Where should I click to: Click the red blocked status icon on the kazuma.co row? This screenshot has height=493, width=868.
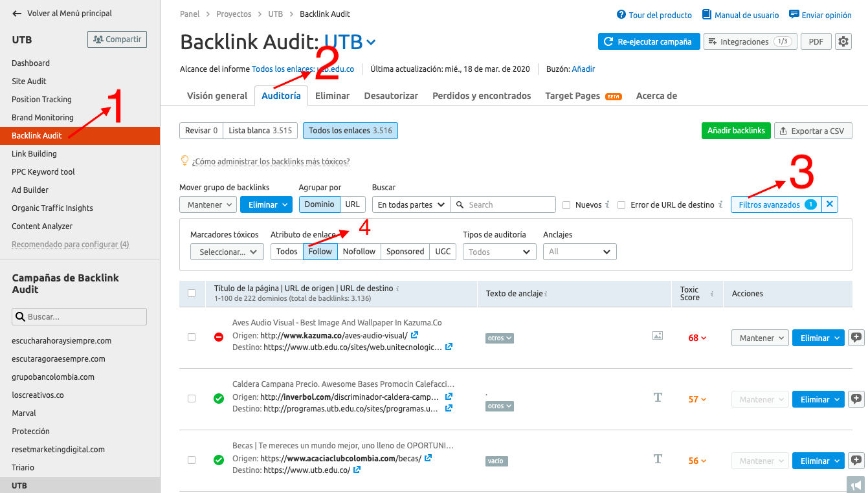click(218, 336)
